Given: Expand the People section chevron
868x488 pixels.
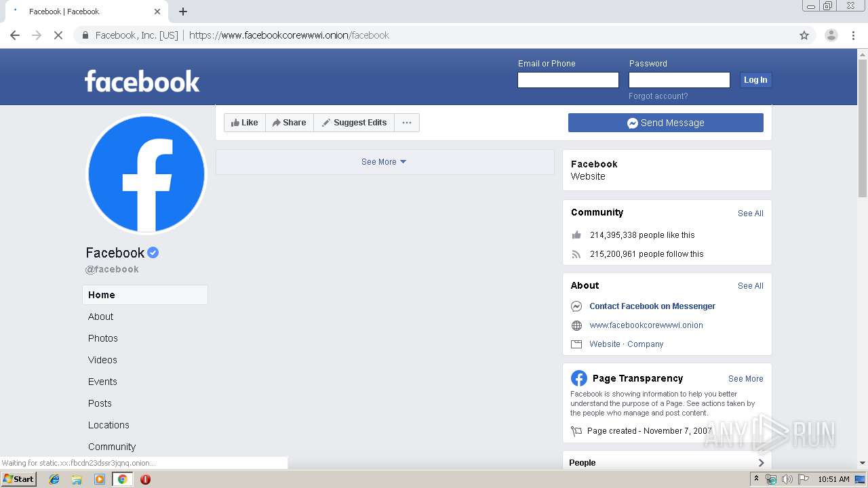Looking at the screenshot, I should coord(761,463).
